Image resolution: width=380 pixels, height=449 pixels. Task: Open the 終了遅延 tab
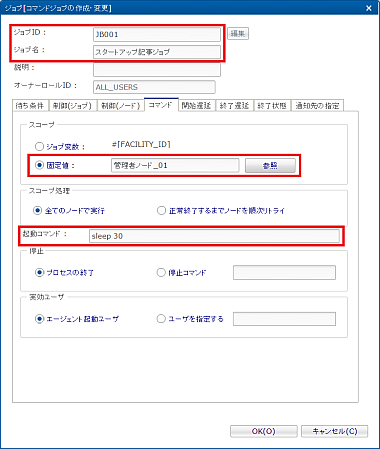pos(235,106)
